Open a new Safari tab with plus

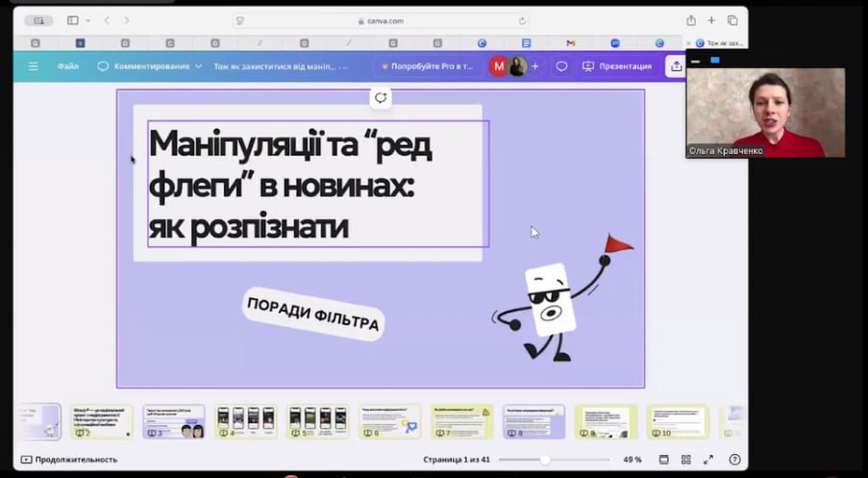pos(711,20)
